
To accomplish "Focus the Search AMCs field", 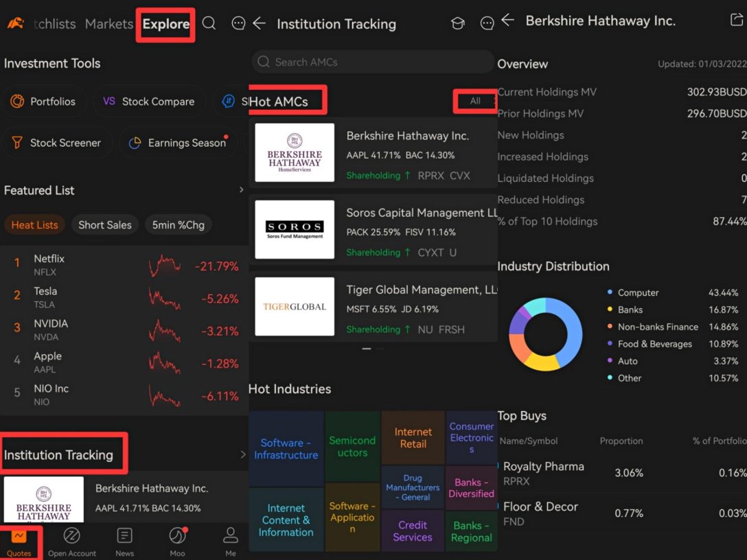I will (373, 62).
